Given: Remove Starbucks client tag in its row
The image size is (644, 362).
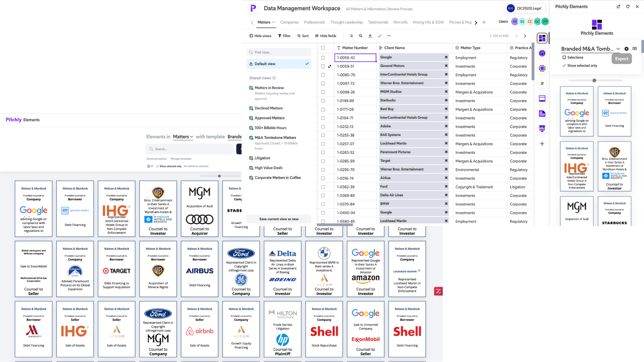Looking at the screenshot, I should click(446, 100).
